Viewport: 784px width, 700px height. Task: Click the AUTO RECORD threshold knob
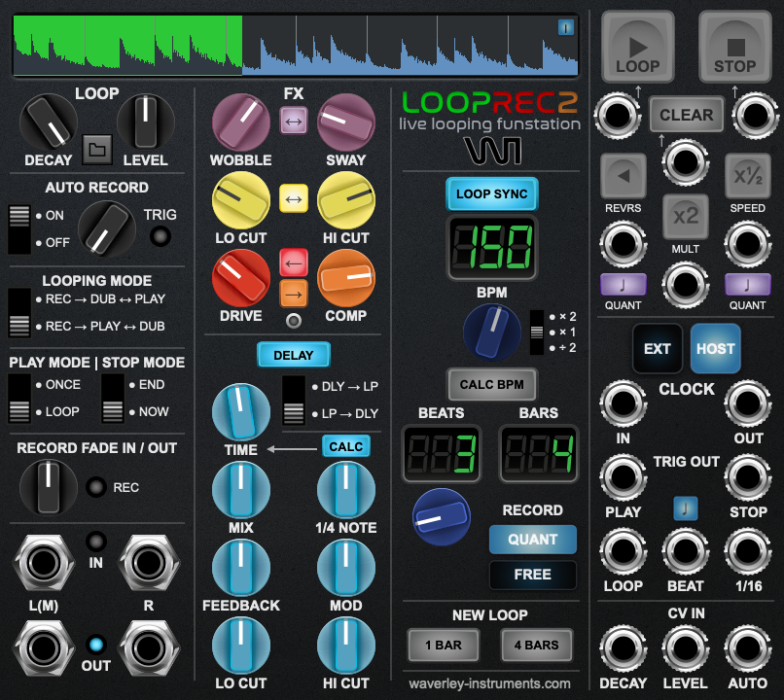(106, 228)
